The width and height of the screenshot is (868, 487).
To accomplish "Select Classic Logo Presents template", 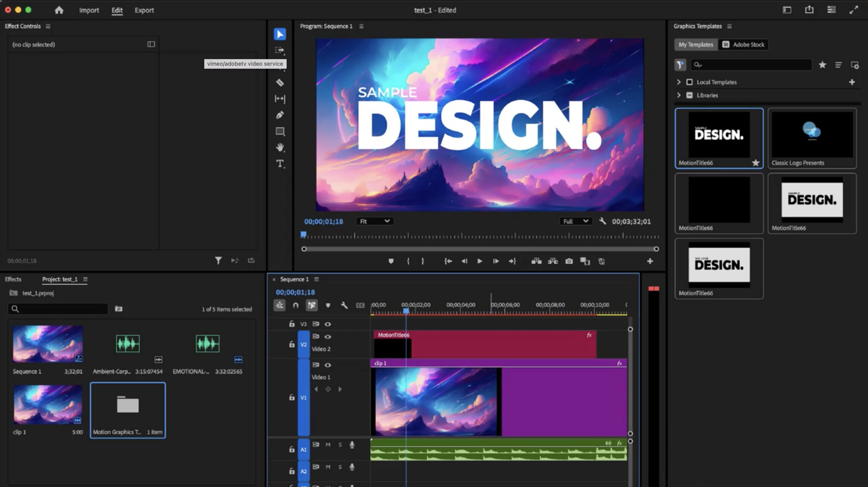I will [x=812, y=138].
